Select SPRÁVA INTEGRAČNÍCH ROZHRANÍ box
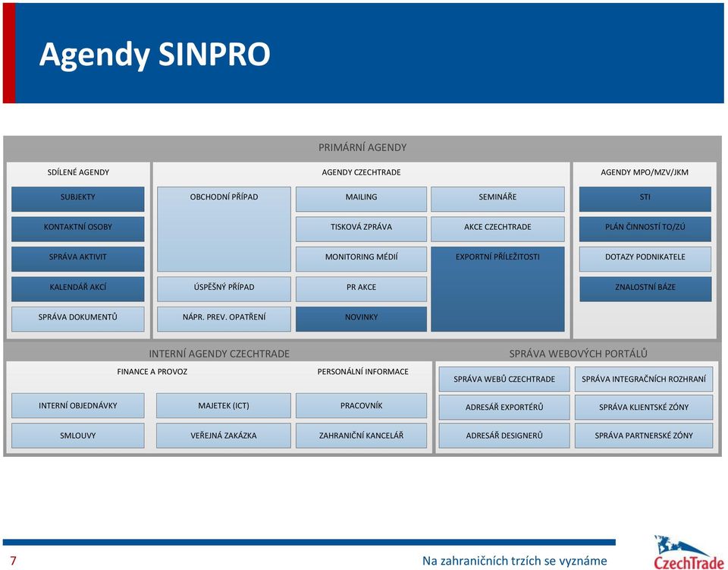728x570 pixels. 644,379
